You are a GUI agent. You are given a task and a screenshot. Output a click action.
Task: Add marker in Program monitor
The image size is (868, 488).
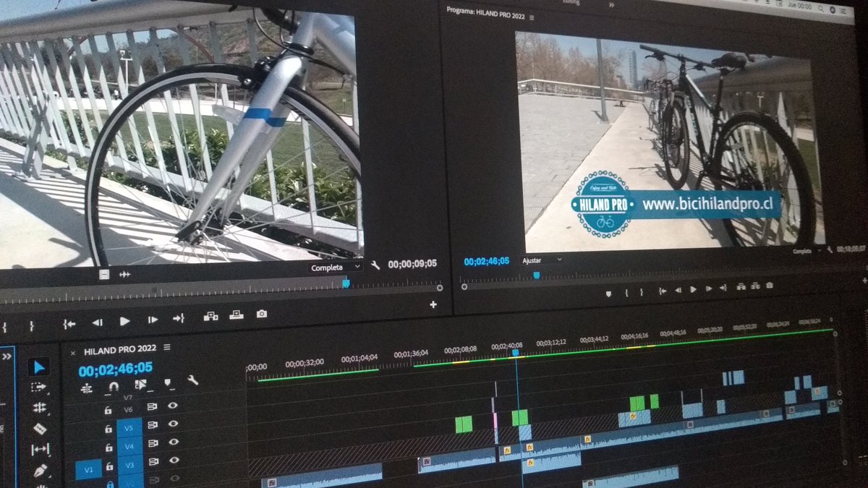(608, 294)
